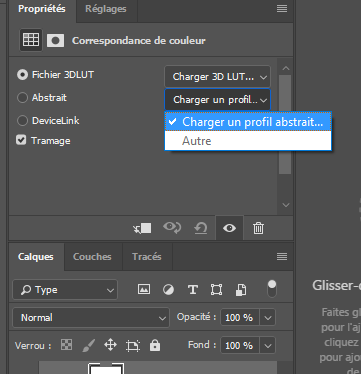Lock image pixels brush icon
Screen dimensions: 361x374
[89, 345]
